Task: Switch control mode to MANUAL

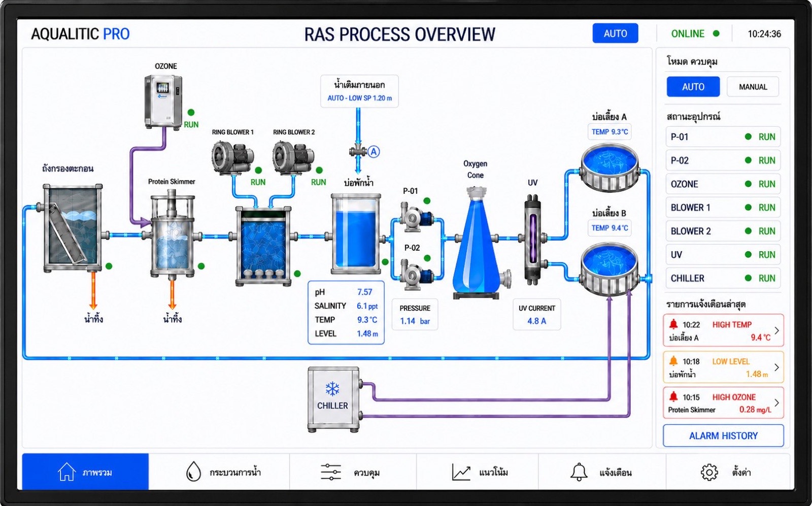Action: tap(753, 87)
